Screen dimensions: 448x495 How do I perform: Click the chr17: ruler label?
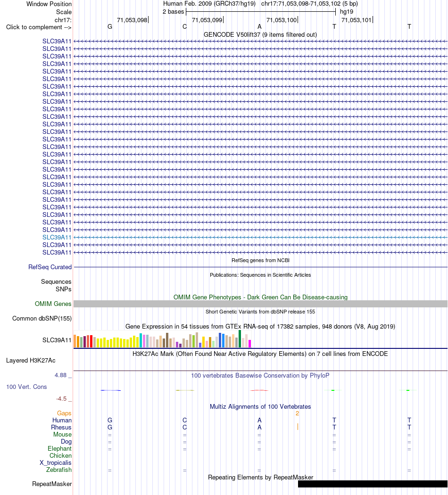[x=63, y=20]
